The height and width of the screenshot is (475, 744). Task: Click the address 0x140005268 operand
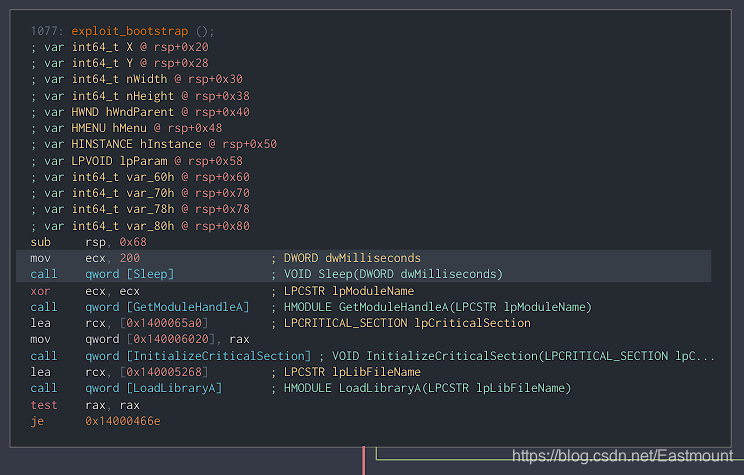click(x=164, y=372)
